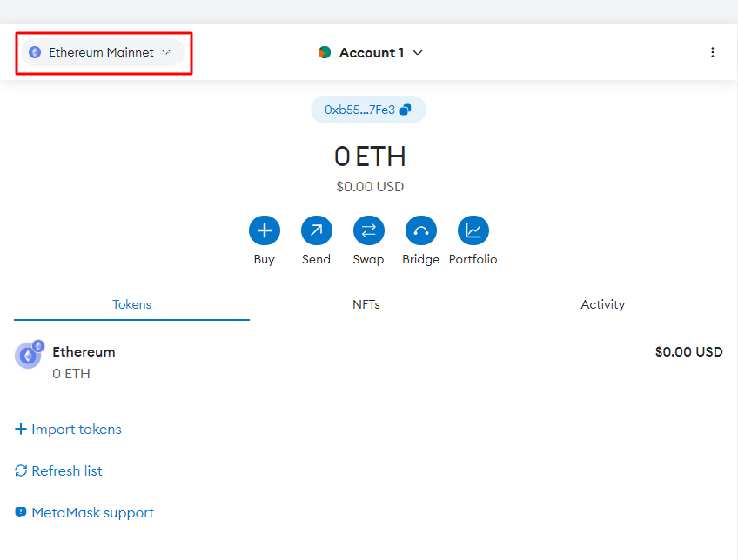This screenshot has height=560, width=738.
Task: Open the MetaMask support link
Action: (x=93, y=512)
